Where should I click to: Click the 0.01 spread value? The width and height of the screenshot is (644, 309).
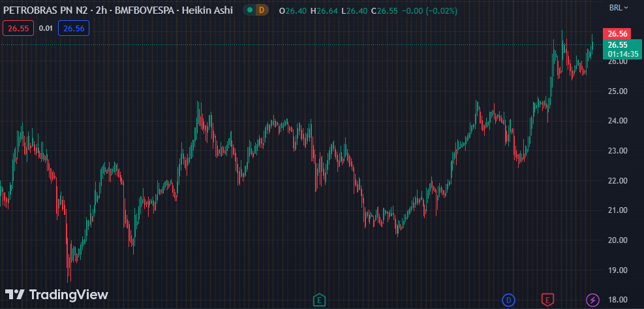pyautogui.click(x=46, y=28)
